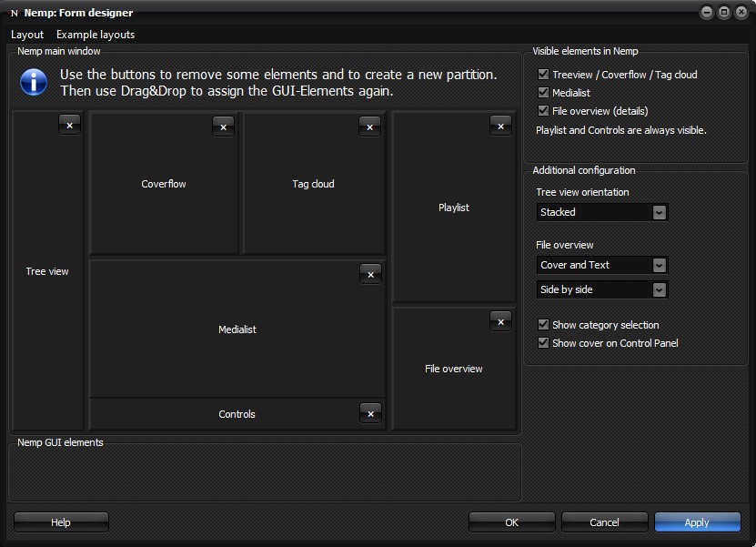Remove the File overview panel via X
This screenshot has width=756, height=547.
point(501,321)
